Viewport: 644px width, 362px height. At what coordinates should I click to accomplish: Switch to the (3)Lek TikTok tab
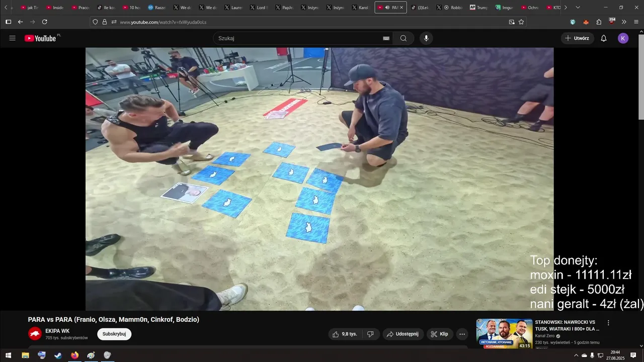(x=420, y=8)
